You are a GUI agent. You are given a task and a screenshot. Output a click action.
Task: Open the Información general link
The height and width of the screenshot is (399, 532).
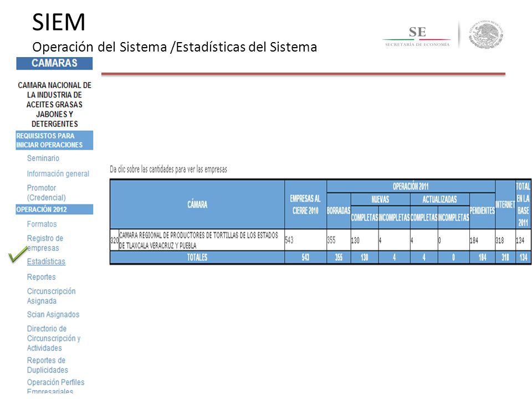pyautogui.click(x=58, y=173)
